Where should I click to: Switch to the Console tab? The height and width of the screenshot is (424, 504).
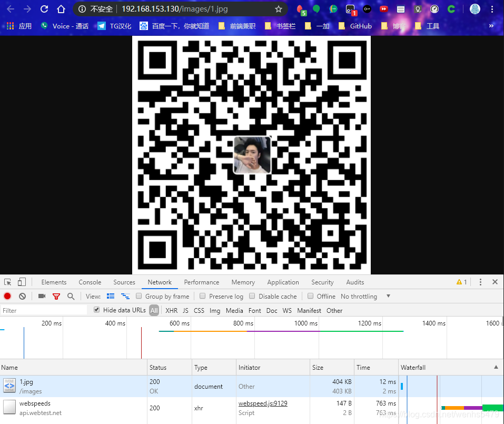click(90, 282)
